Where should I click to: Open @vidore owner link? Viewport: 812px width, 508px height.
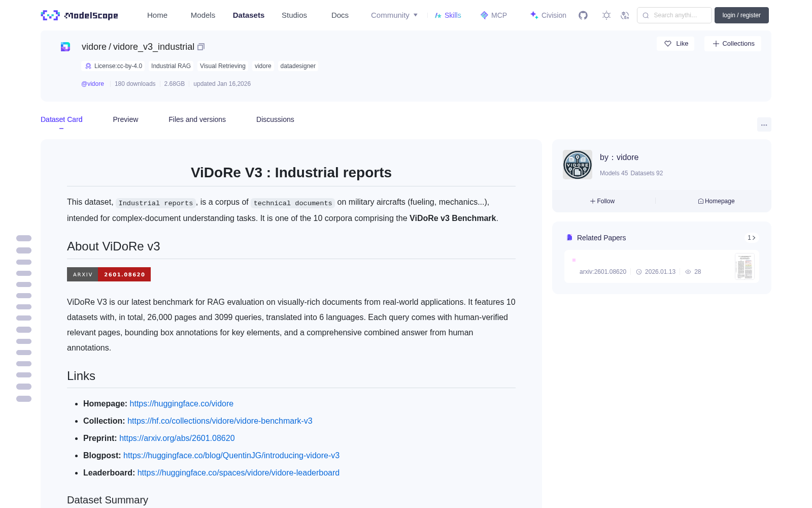pyautogui.click(x=92, y=84)
